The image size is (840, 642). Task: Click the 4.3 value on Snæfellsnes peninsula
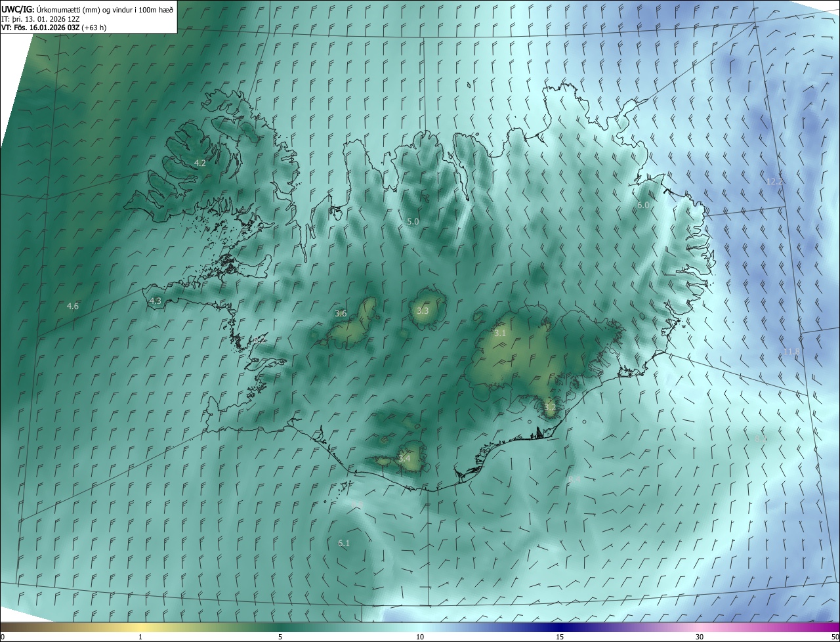pos(156,301)
